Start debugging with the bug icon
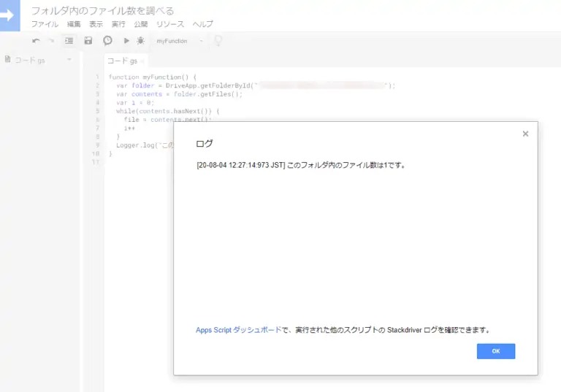This screenshot has height=392, width=561. click(140, 41)
